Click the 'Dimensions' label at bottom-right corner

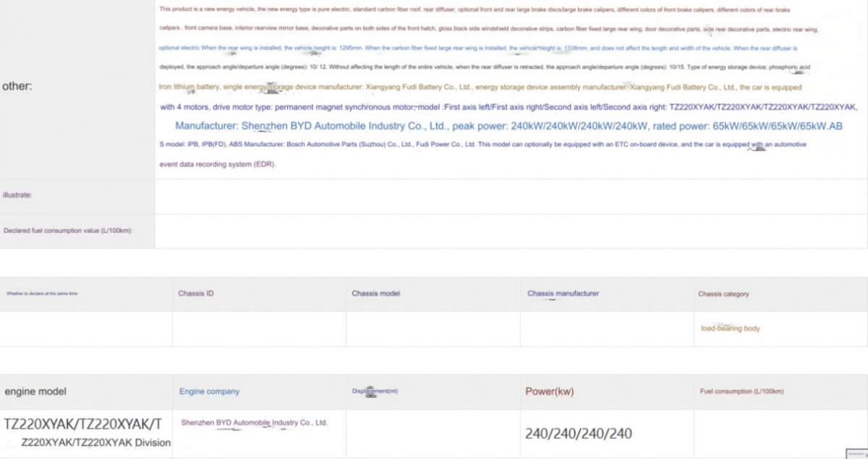[856, 453]
